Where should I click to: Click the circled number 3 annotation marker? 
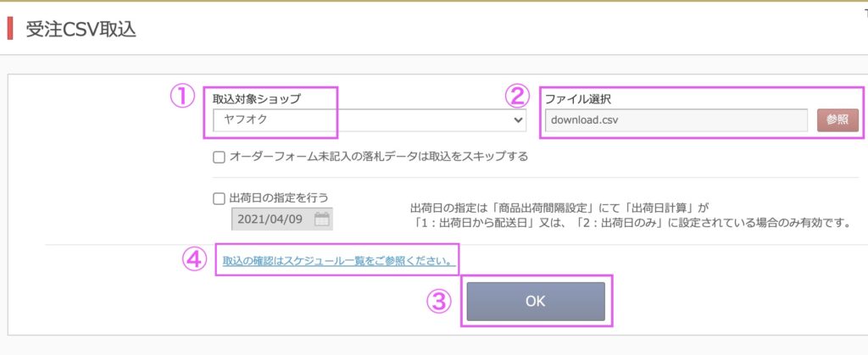(437, 302)
